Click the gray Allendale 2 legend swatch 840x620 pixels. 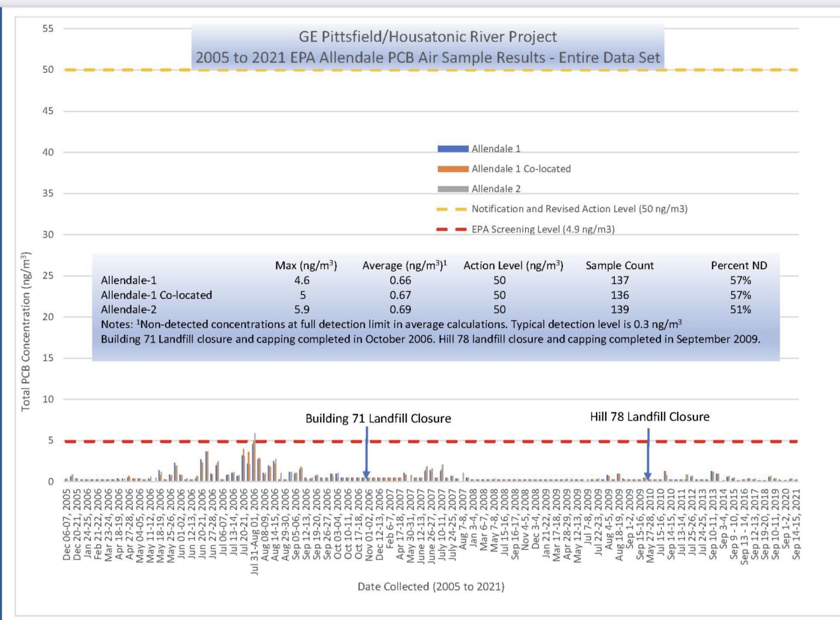click(x=452, y=189)
